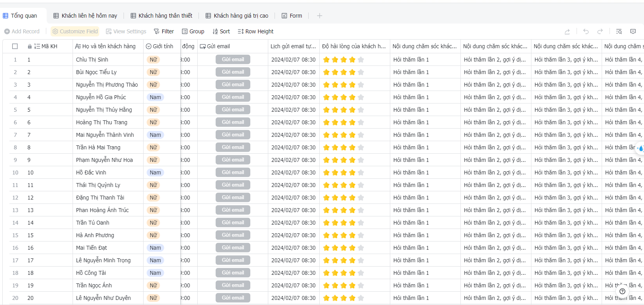The image size is (644, 305).
Task: Open the comments icon in toolbar
Action: click(x=633, y=31)
